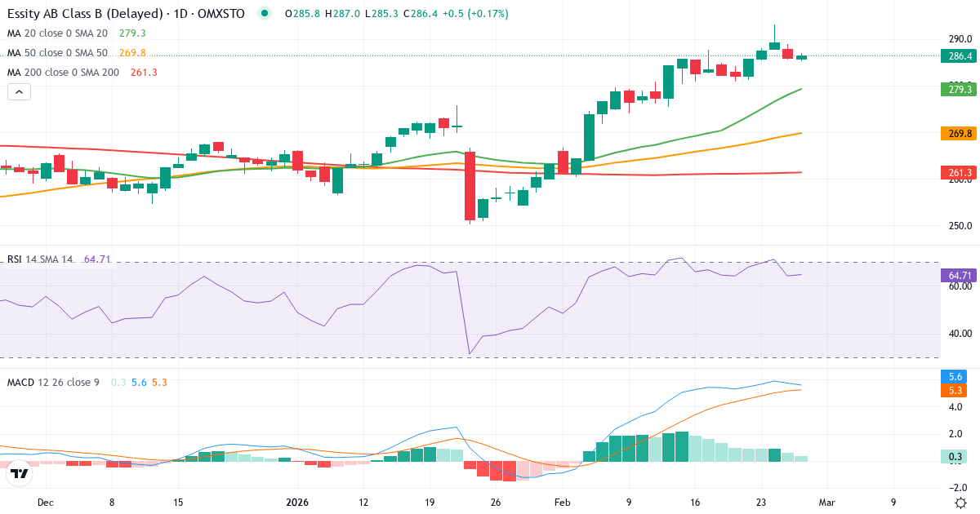
Task: Click the TradingView logo watermark
Action: tap(18, 472)
